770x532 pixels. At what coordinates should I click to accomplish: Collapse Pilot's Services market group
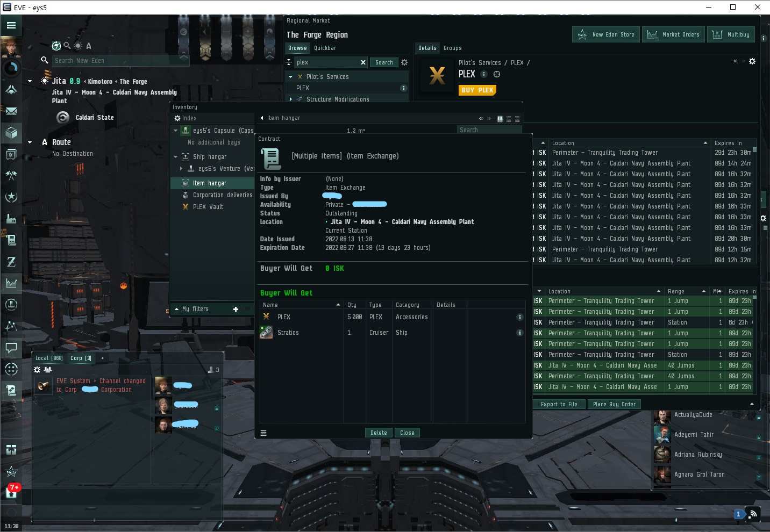coord(291,77)
